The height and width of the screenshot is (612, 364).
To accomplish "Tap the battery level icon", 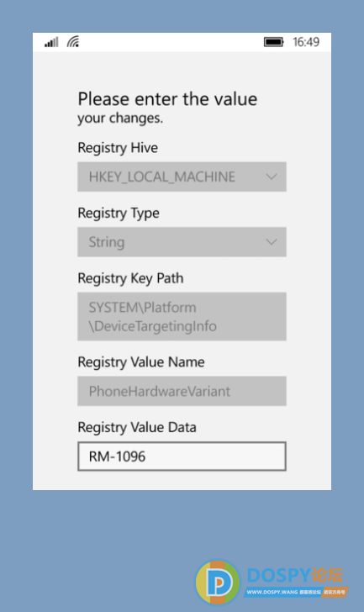I will coord(273,42).
